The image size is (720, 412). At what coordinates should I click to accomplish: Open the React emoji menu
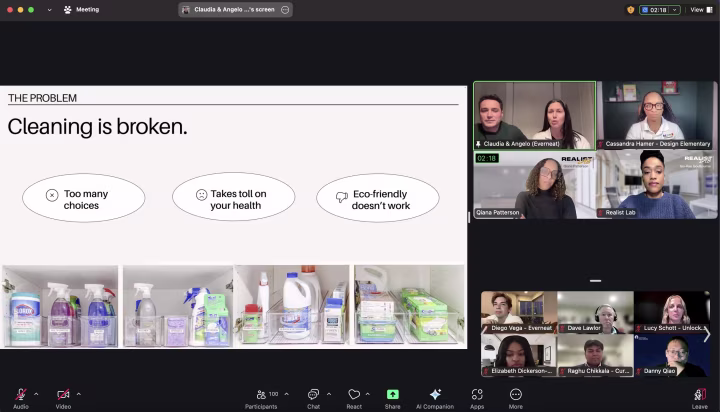tap(354, 399)
